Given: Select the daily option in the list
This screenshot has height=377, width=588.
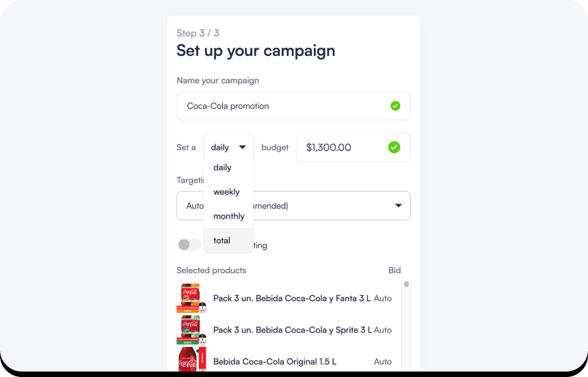Looking at the screenshot, I should pos(222,167).
